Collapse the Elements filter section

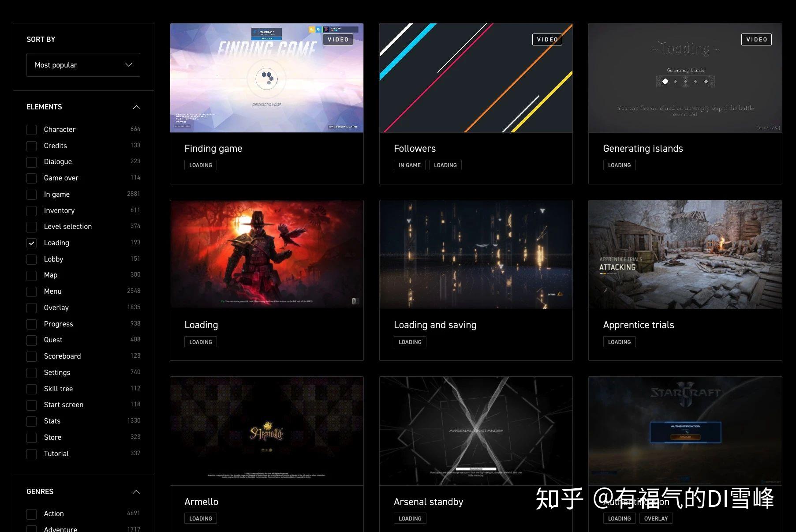coord(136,107)
